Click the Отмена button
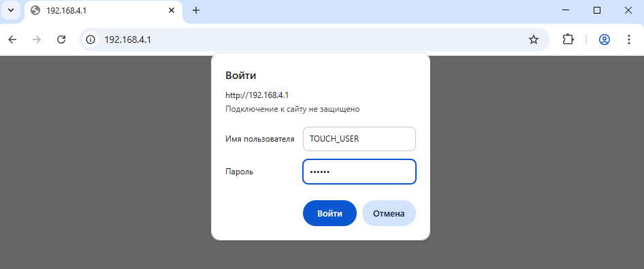Image resolution: width=644 pixels, height=269 pixels. click(389, 213)
